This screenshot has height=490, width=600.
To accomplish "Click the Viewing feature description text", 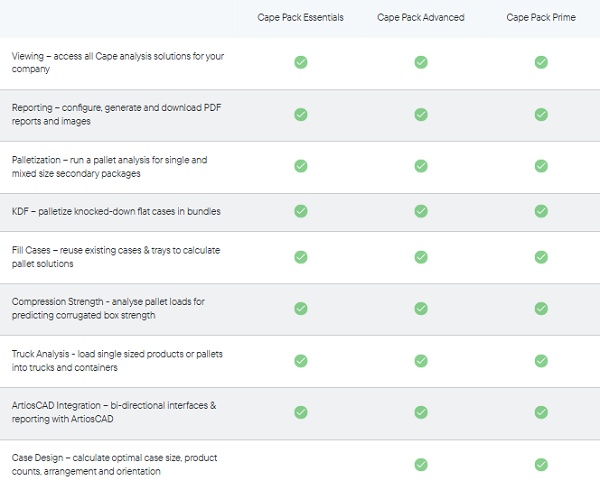I will coord(118,62).
